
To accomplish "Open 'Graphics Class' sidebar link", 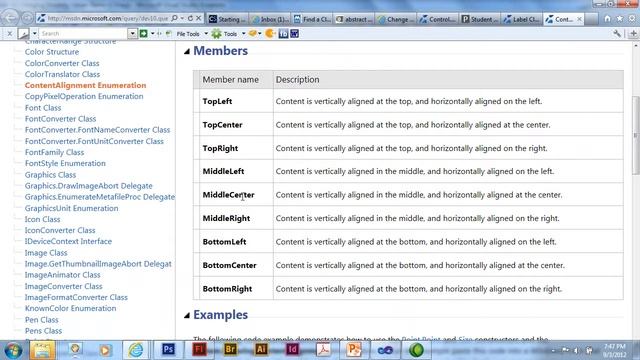I will pyautogui.click(x=50, y=175).
